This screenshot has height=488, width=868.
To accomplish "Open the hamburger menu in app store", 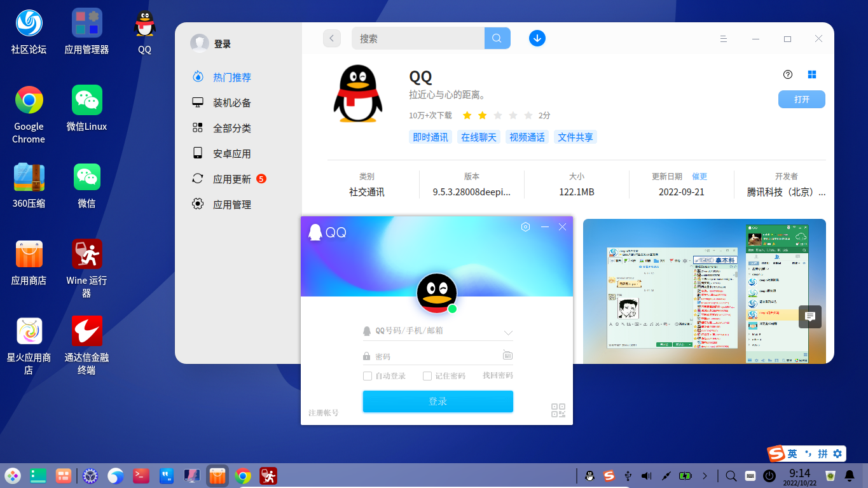I will click(724, 38).
